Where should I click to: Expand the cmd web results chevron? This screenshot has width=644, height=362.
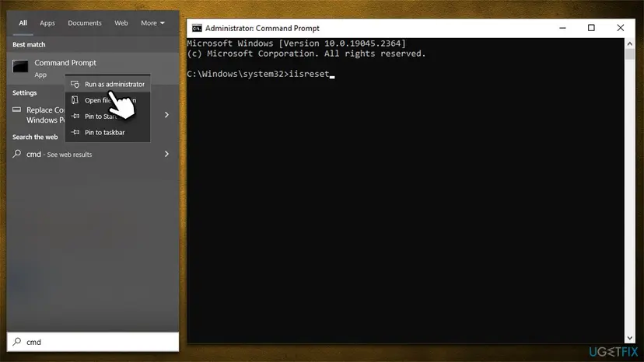coord(166,154)
